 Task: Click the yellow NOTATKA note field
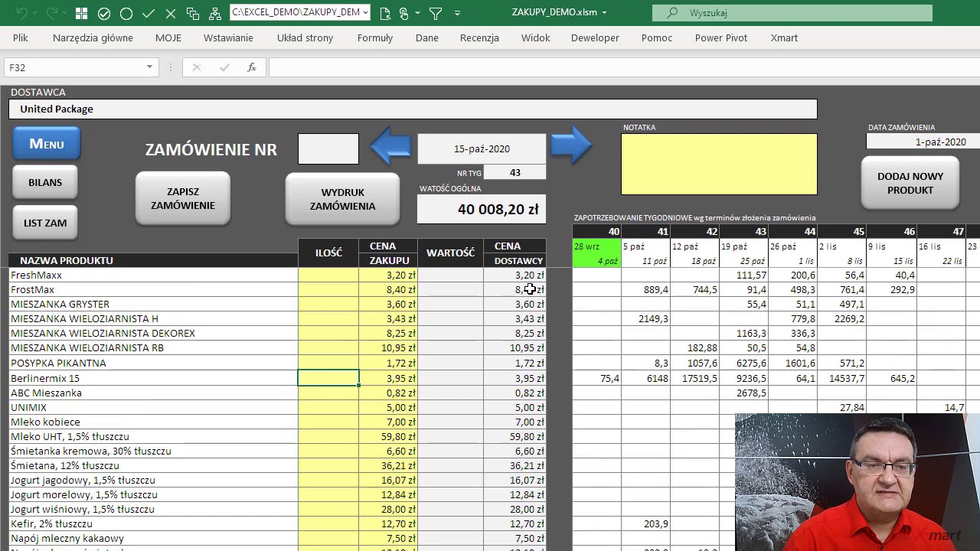click(x=719, y=164)
